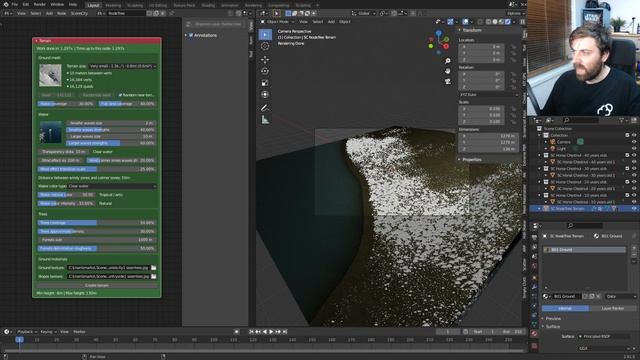
Task: Open the Modifiers wrench properties tab
Action: [x=534, y=287]
